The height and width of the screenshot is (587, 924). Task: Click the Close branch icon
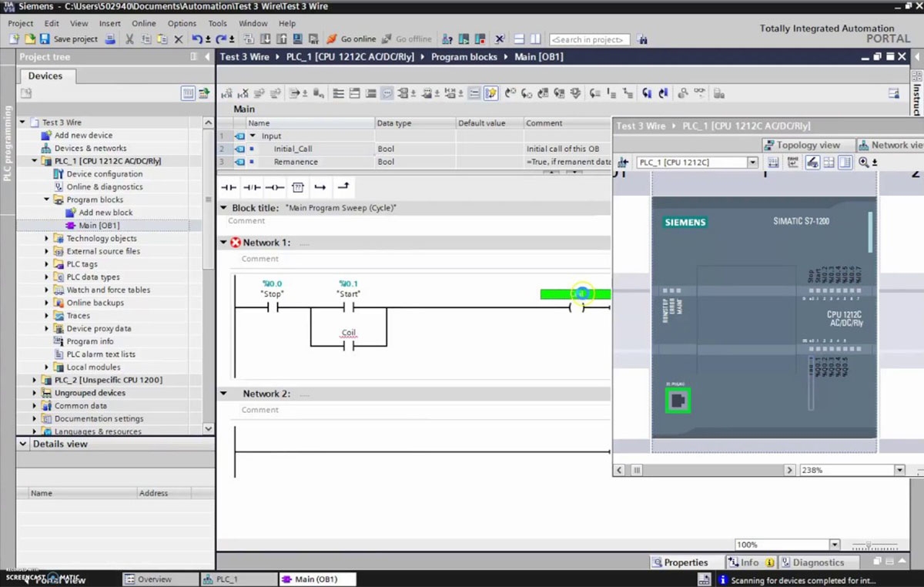click(343, 187)
